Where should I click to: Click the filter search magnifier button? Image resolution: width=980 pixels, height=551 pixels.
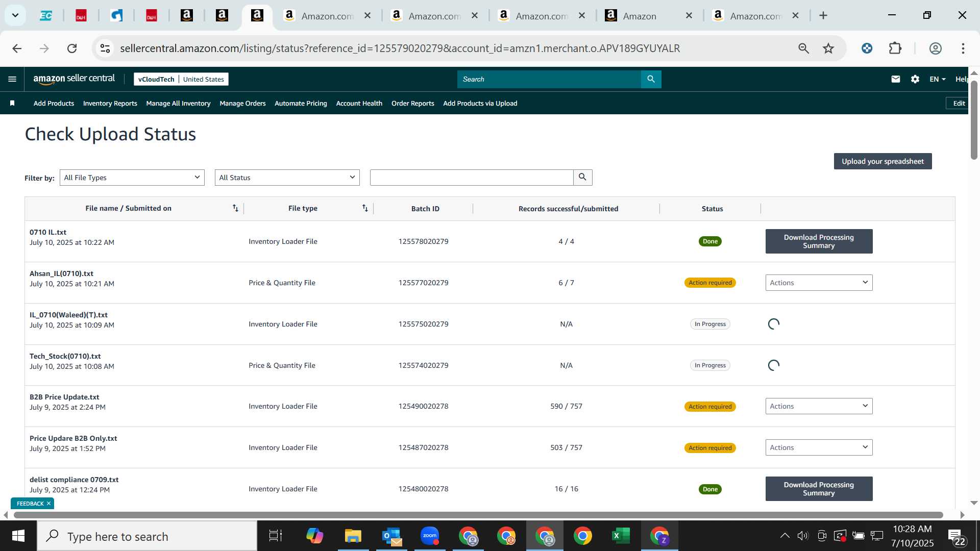tap(582, 177)
